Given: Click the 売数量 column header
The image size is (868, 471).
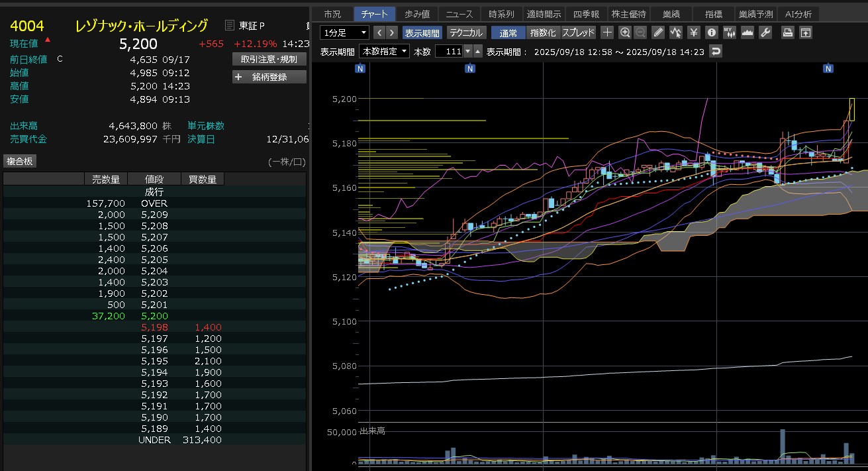Looking at the screenshot, I should tap(105, 179).
